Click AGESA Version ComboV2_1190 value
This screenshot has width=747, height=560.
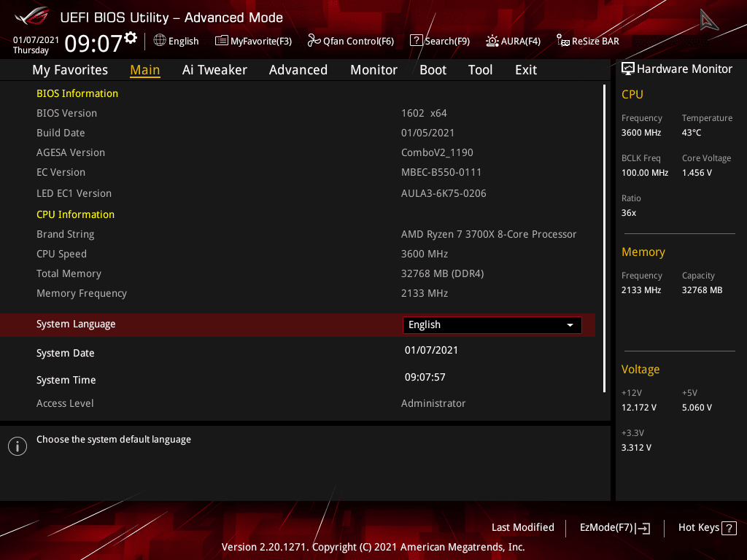point(437,153)
